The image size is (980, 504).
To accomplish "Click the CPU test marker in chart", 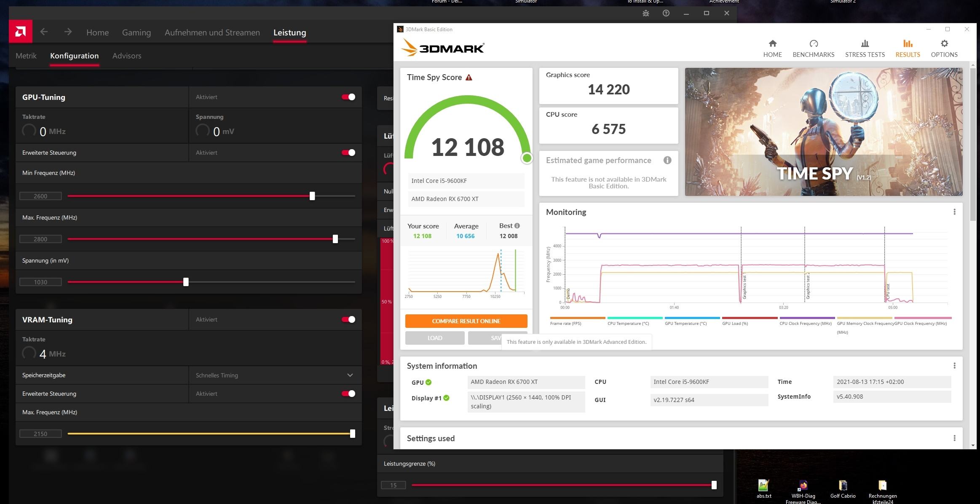I will pos(888,292).
